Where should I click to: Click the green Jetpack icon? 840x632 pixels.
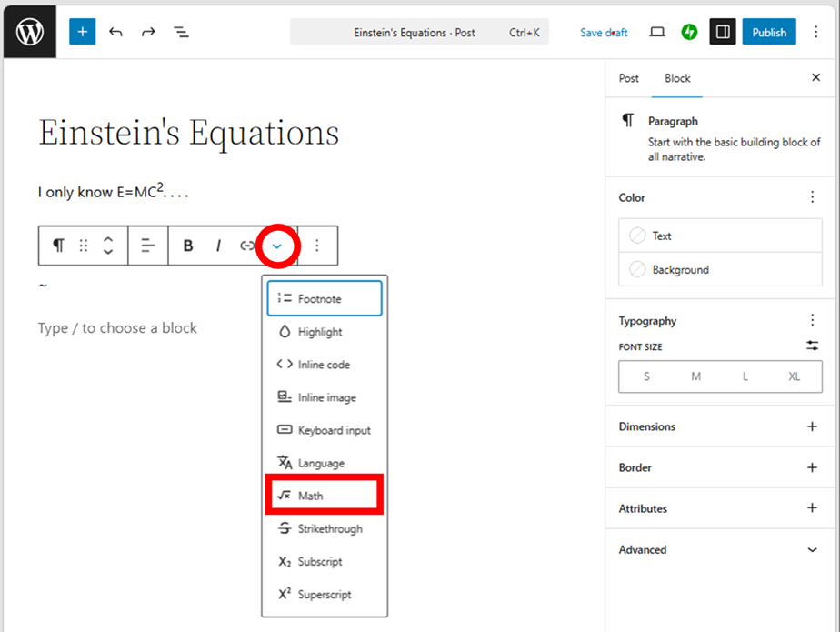(689, 32)
